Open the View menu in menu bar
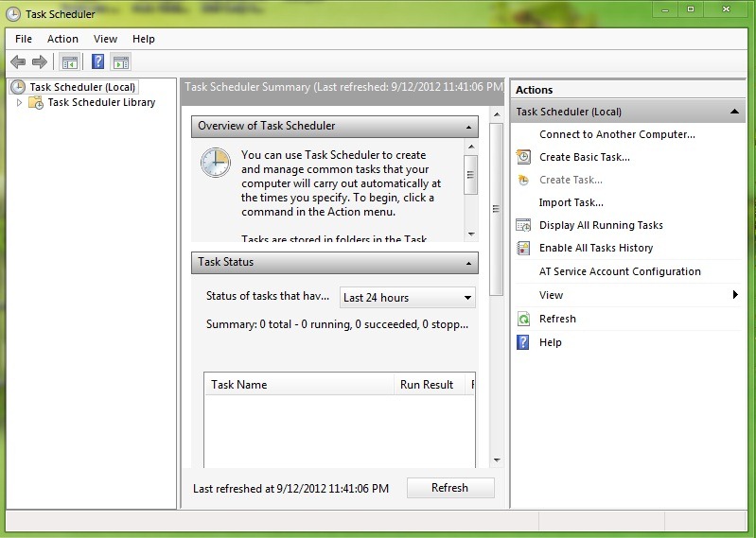 [x=105, y=39]
